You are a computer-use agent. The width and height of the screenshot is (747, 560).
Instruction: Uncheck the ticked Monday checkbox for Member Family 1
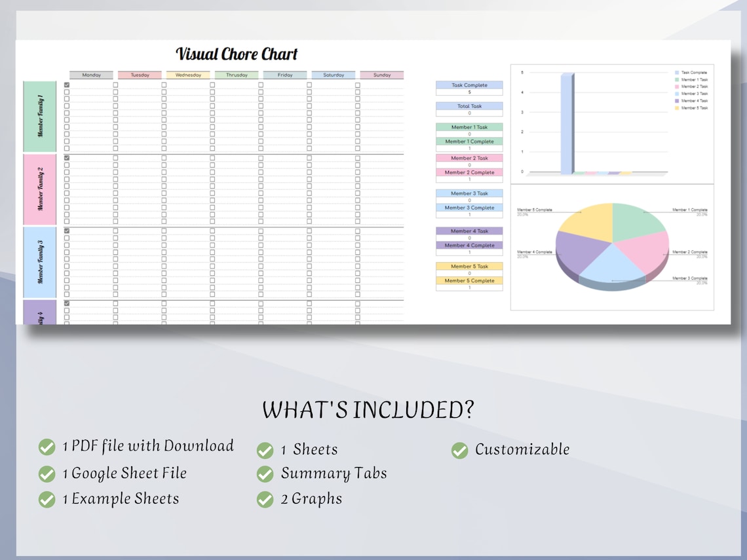(x=66, y=86)
